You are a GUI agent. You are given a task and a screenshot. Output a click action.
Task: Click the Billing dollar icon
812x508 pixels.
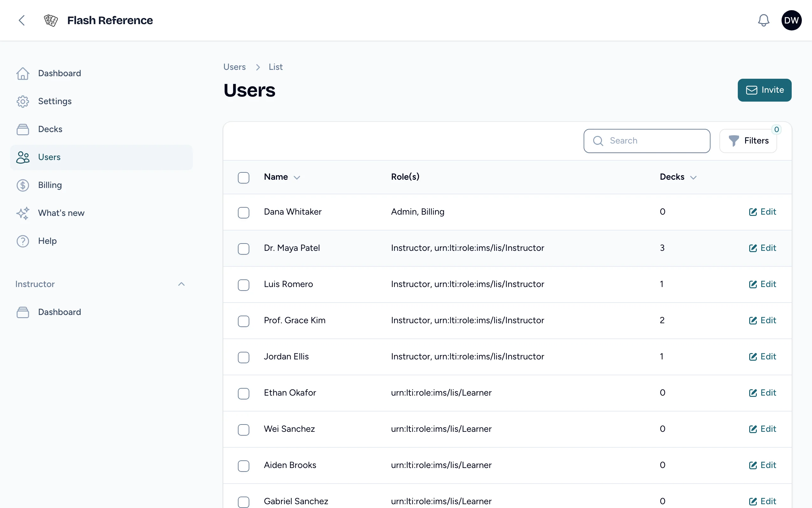click(23, 185)
